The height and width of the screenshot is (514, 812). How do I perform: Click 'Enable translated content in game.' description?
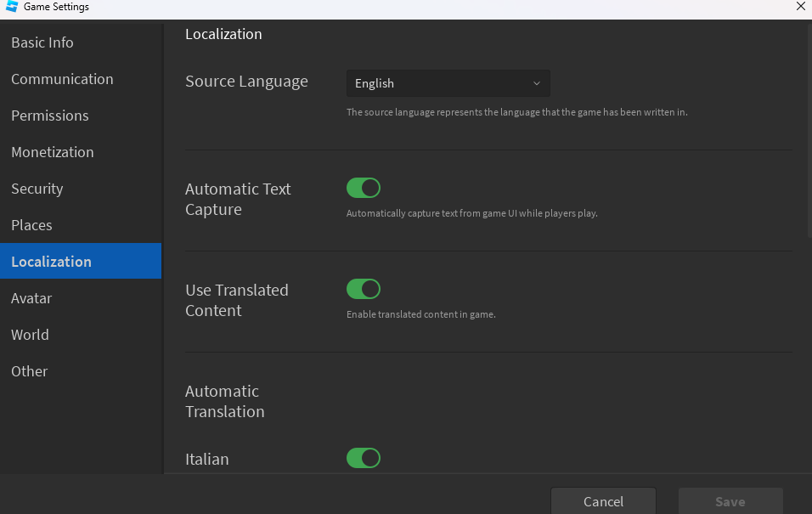[x=421, y=314]
